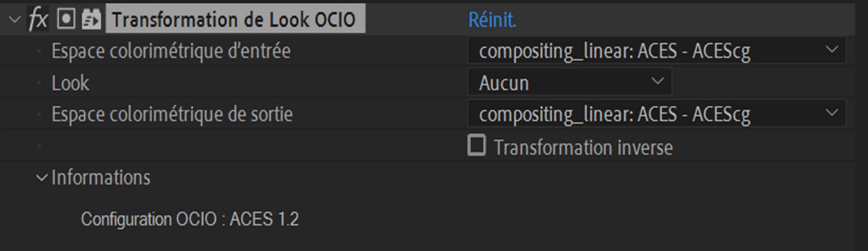Select the Espace colorimétrique de sortie label
This screenshot has height=251, width=868.
172,114
